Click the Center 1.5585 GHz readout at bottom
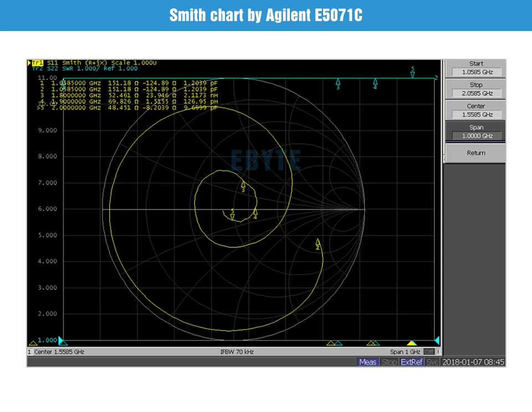The width and height of the screenshot is (532, 412). (x=59, y=352)
